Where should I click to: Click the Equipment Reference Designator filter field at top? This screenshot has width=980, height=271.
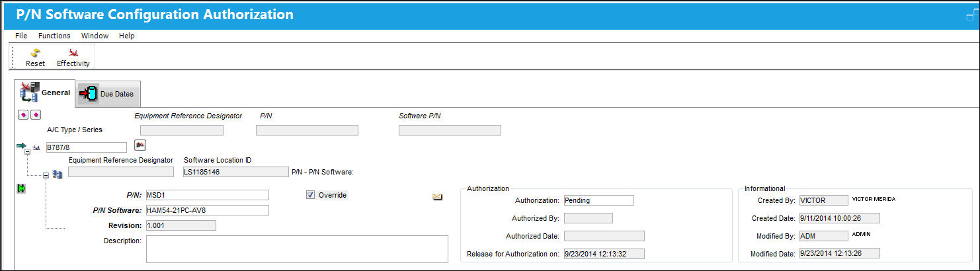pos(182,130)
